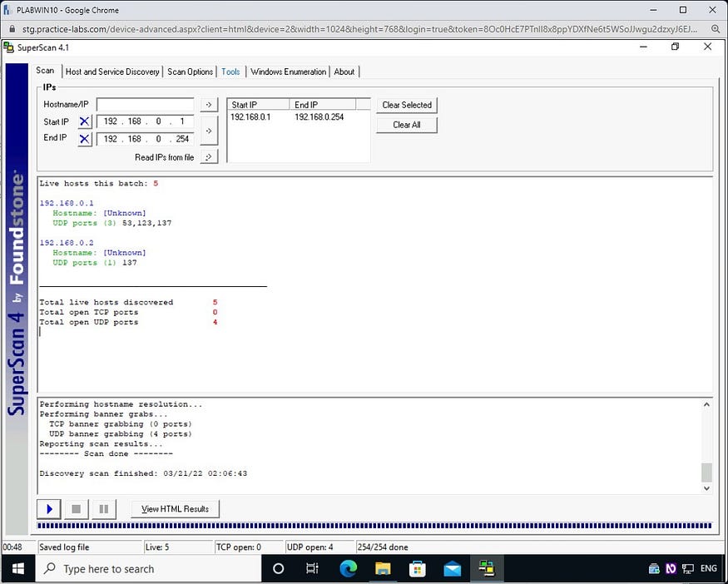Open Task View in the taskbar
The width and height of the screenshot is (728, 584).
(x=312, y=569)
